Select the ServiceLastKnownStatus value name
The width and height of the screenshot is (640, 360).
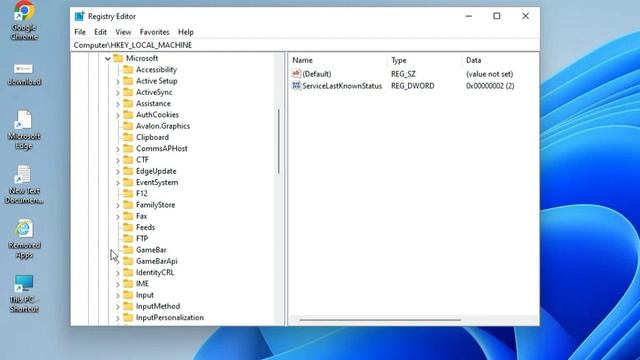342,86
